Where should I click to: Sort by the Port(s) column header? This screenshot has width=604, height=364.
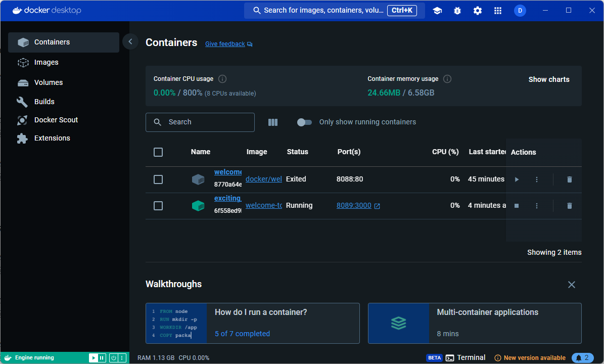pos(349,152)
